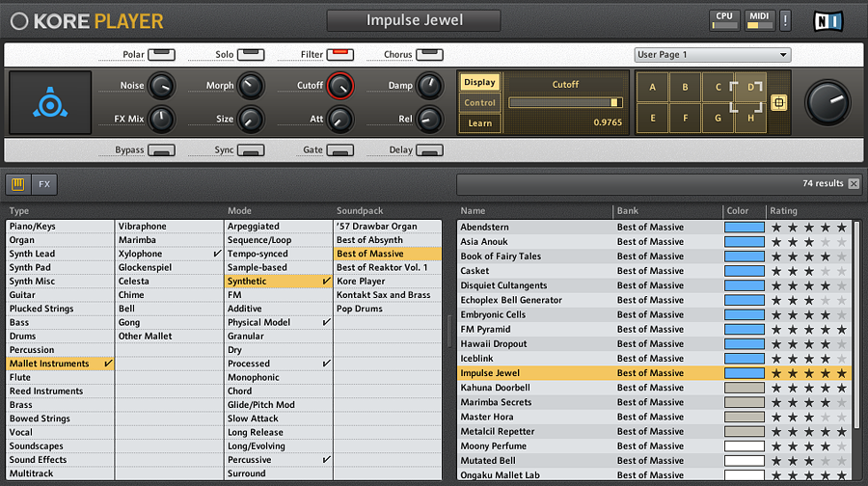Click the Native Instruments logo icon
The height and width of the screenshot is (486, 868).
[x=828, y=19]
